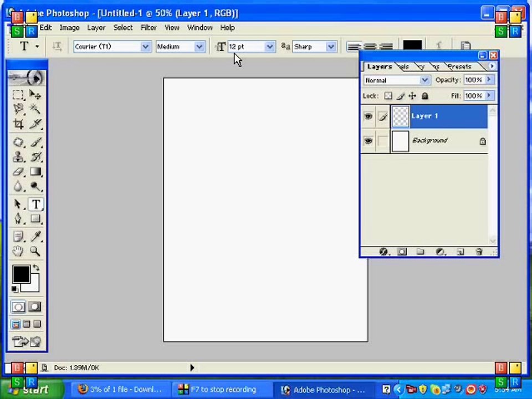Select the History Brush tool
Viewport: 532px width, 399px height.
point(35,157)
